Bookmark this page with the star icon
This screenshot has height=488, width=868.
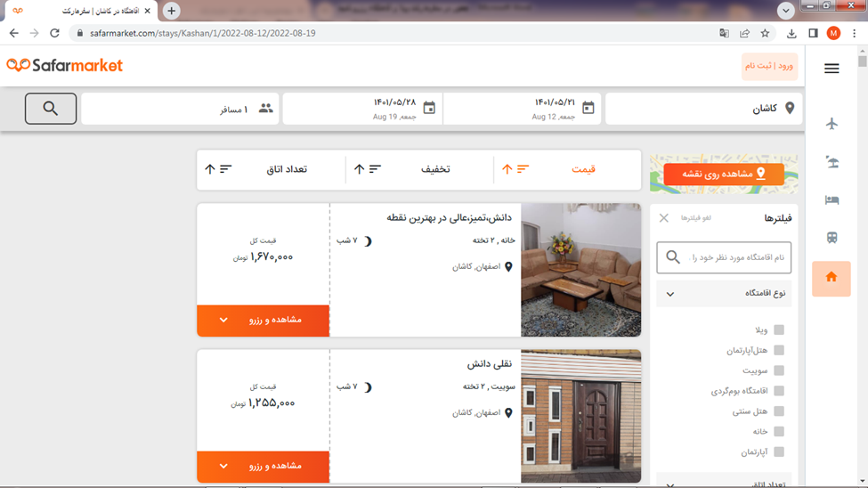point(765,33)
